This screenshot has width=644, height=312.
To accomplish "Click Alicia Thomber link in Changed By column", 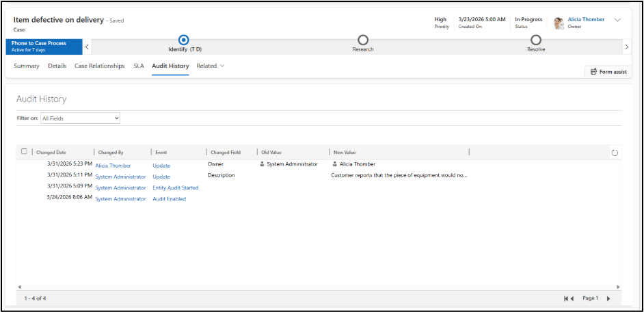I will click(x=113, y=166).
